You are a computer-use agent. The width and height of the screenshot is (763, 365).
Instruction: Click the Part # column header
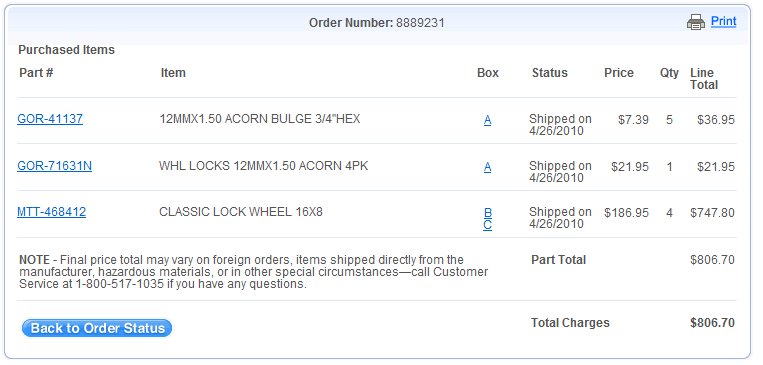tap(36, 73)
